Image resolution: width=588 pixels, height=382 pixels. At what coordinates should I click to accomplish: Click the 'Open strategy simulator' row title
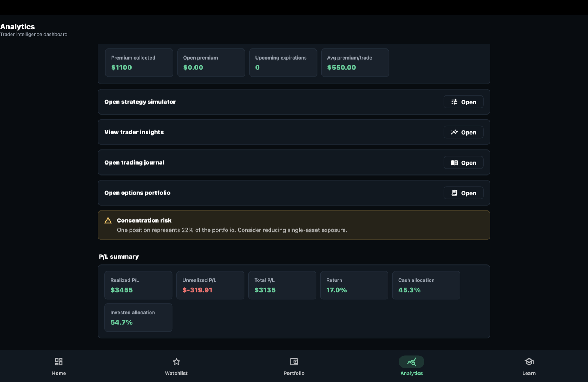click(x=140, y=102)
